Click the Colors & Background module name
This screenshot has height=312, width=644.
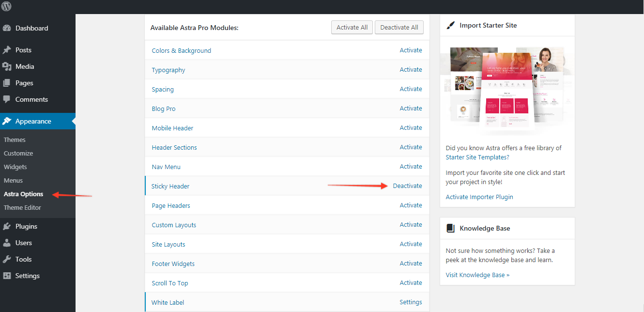pyautogui.click(x=181, y=50)
